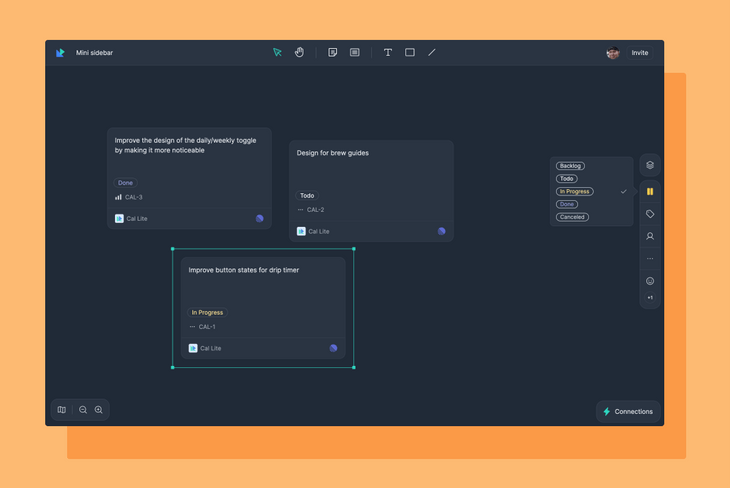The width and height of the screenshot is (730, 488).
Task: Click the zoom in magnifier
Action: [99, 410]
